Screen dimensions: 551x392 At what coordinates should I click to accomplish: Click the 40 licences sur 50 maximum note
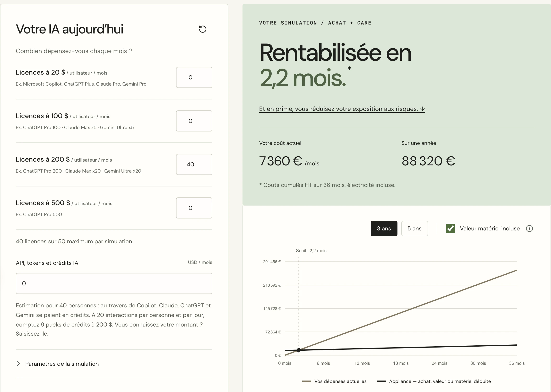pyautogui.click(x=74, y=241)
